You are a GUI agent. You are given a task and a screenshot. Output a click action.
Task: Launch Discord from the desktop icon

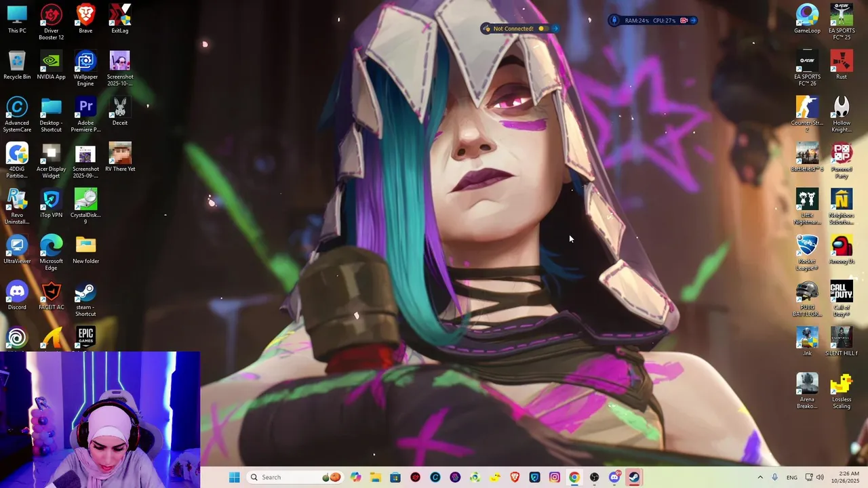tap(17, 296)
